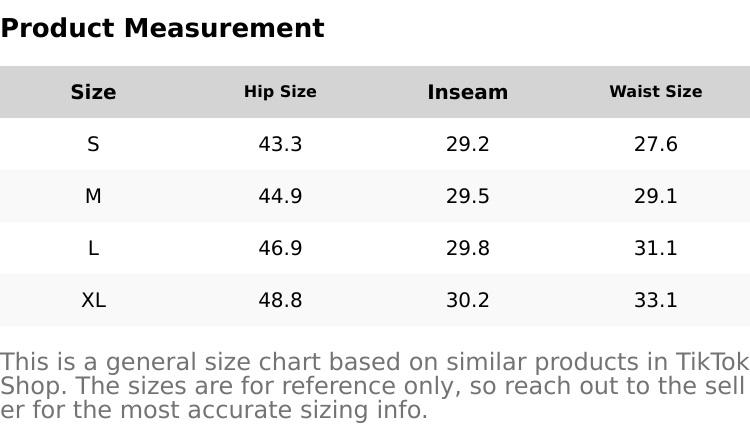Select inseam value 29.8
This screenshot has height=446, width=750.
point(467,248)
